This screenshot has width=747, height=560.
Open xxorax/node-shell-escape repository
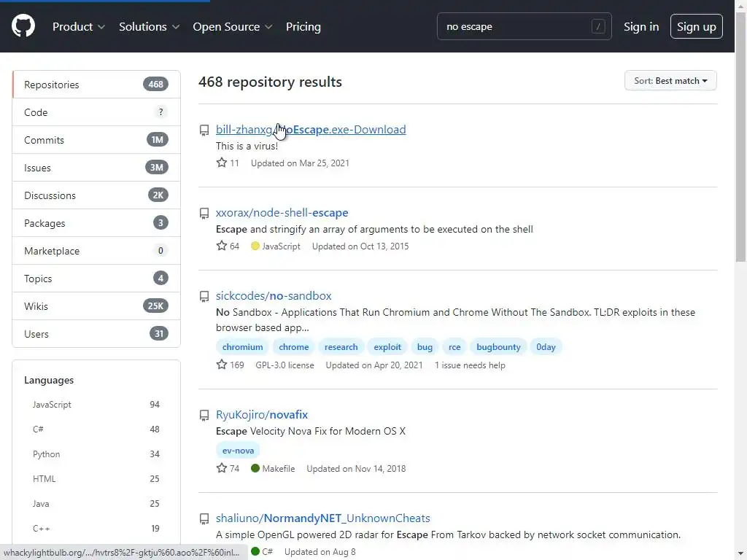click(282, 212)
